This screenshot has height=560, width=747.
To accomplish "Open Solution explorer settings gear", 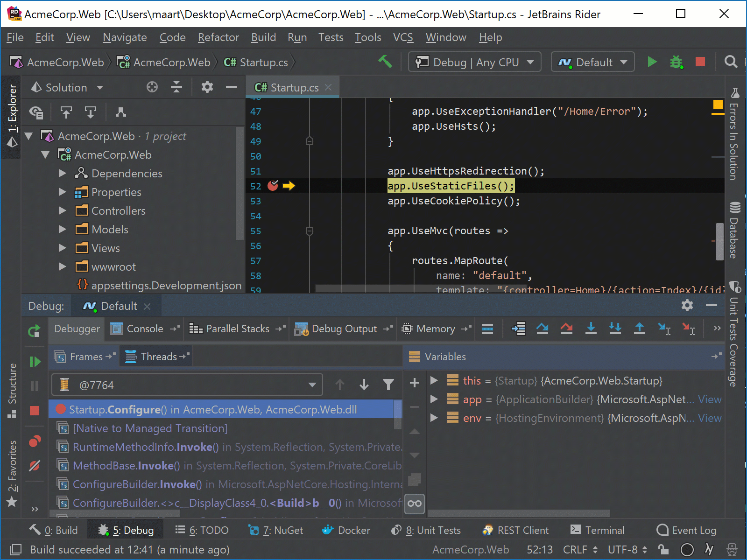I will (207, 87).
